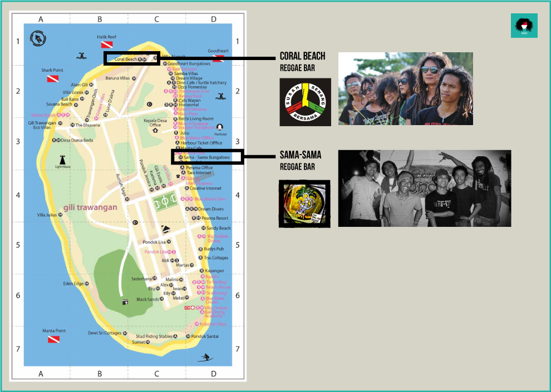This screenshot has height=392, width=551.
Task: Click the Halik Reef dive flag
Action: 107,44
